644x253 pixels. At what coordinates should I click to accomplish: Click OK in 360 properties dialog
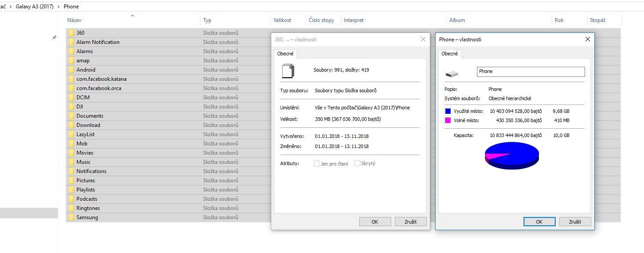pyautogui.click(x=375, y=222)
